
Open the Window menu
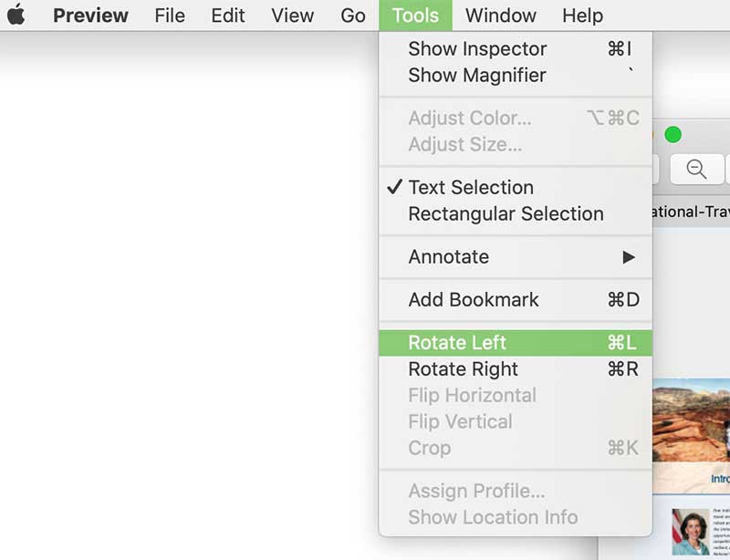coord(501,16)
